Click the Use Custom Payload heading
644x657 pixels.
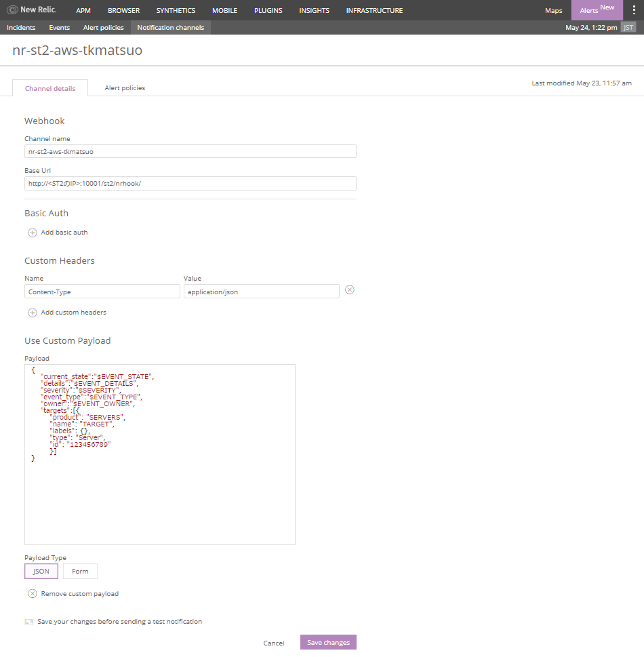[x=68, y=340]
